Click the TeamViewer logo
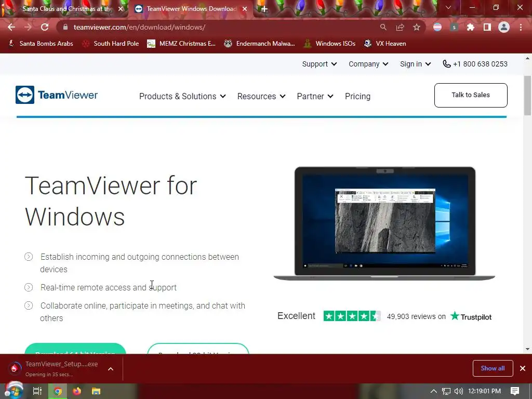532x399 pixels. pyautogui.click(x=56, y=95)
